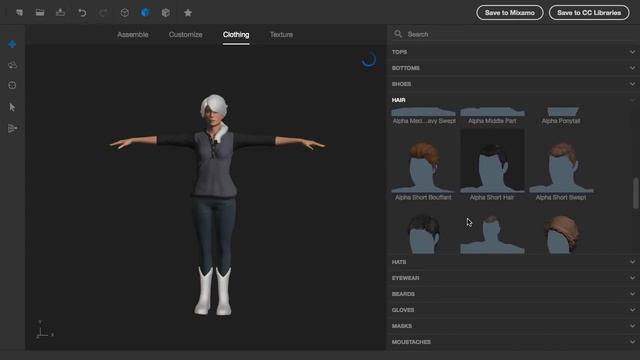
Task: Expand the GLOVES category
Action: click(513, 310)
